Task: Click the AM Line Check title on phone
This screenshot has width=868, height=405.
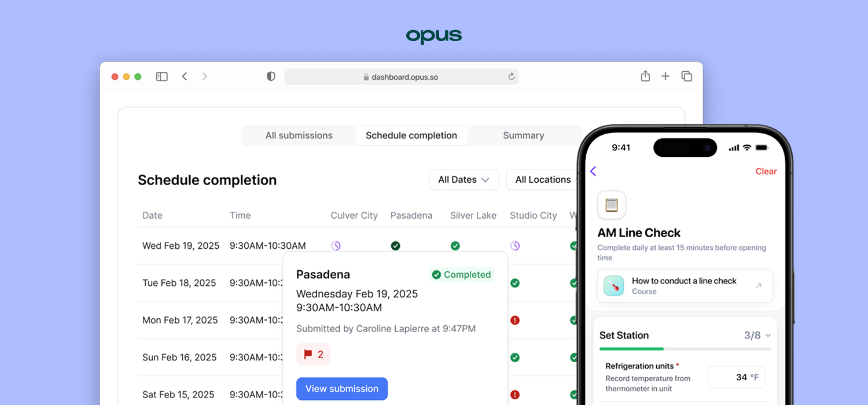Action: [x=639, y=233]
